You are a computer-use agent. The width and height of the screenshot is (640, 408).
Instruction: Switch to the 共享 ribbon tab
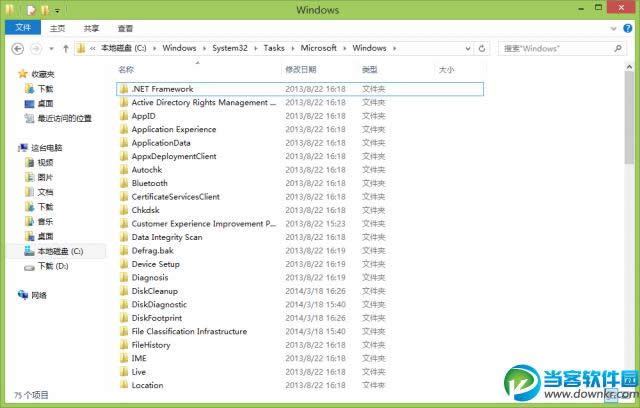tap(92, 29)
